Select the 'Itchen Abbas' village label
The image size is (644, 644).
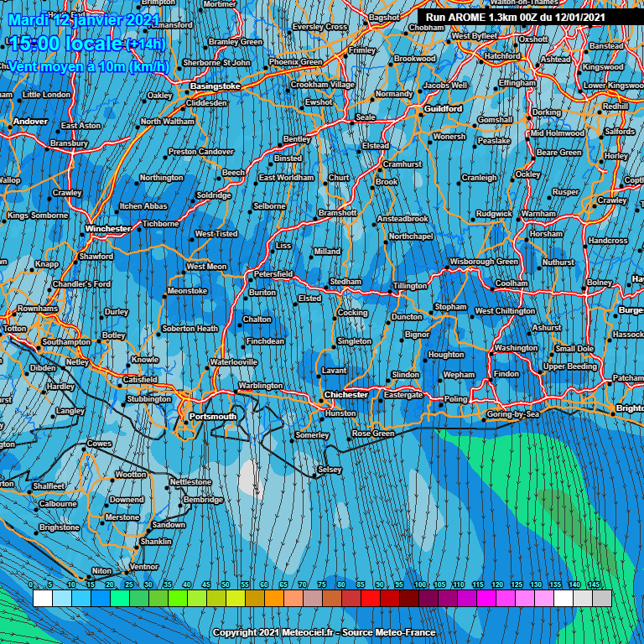tap(143, 206)
